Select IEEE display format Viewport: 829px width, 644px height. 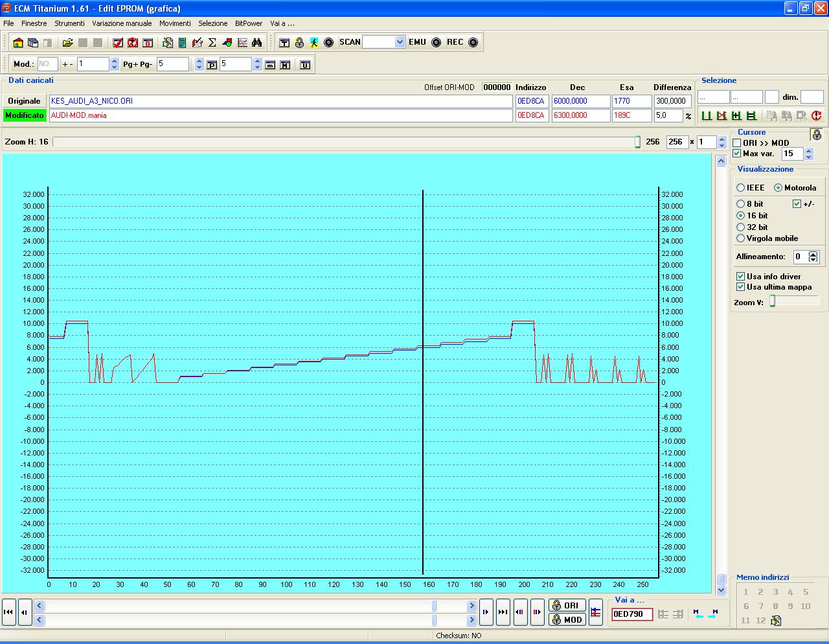click(740, 188)
